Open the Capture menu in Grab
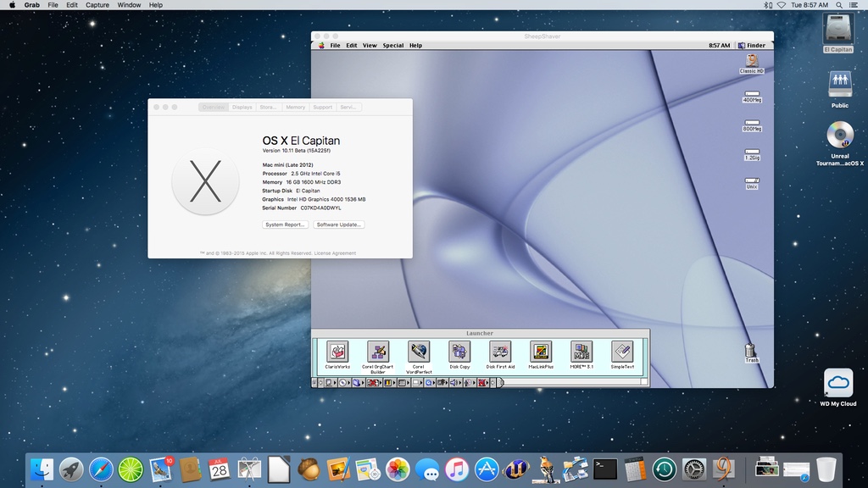Viewport: 868px width, 488px height. (97, 5)
